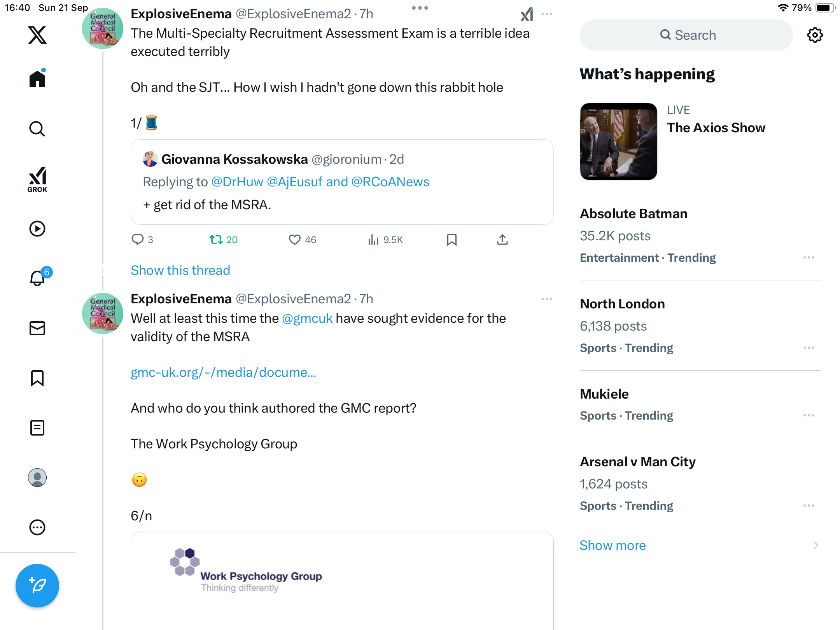Like the post with 46 likes
Screen dimensions: 840x630
click(295, 240)
